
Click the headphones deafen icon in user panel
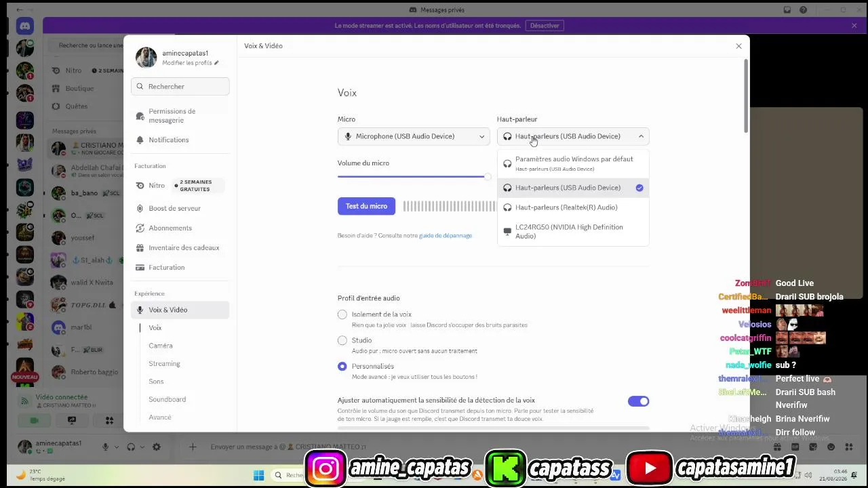click(131, 447)
